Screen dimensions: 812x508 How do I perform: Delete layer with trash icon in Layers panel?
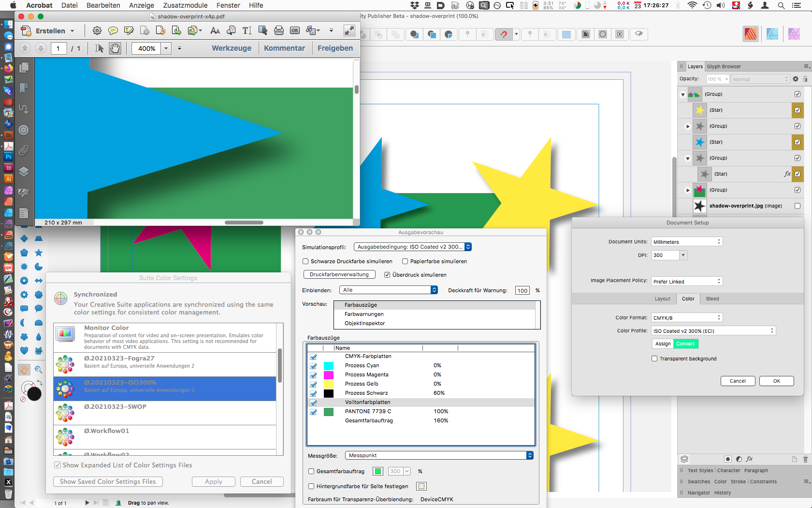pyautogui.click(x=805, y=459)
